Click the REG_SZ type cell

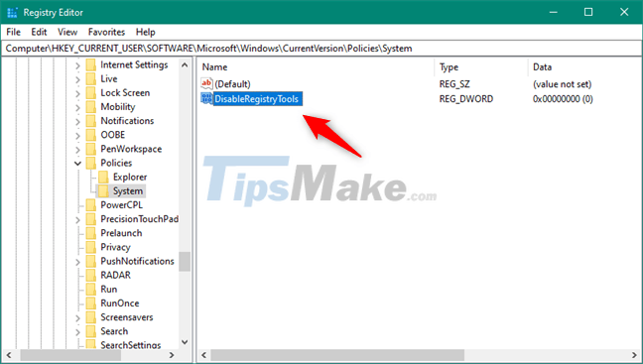tap(454, 84)
